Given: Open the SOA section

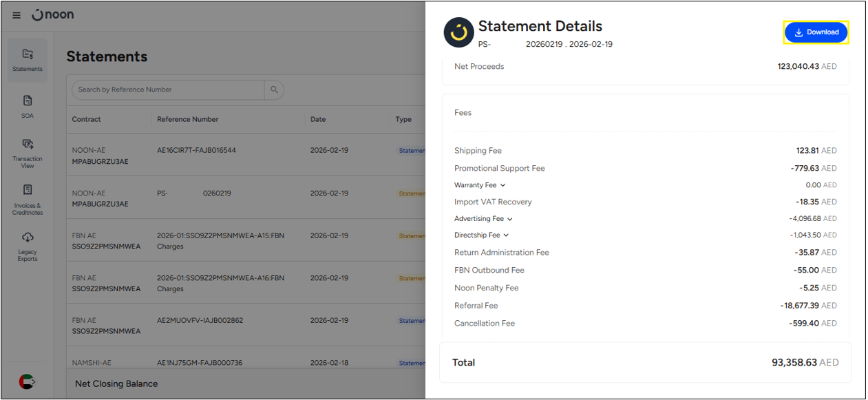Looking at the screenshot, I should coord(28,106).
